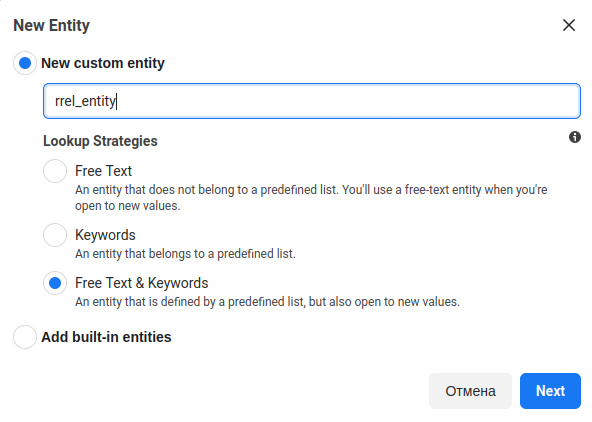This screenshot has width=592, height=422.
Task: Select the Add built-in entities radio button
Action: tap(25, 337)
